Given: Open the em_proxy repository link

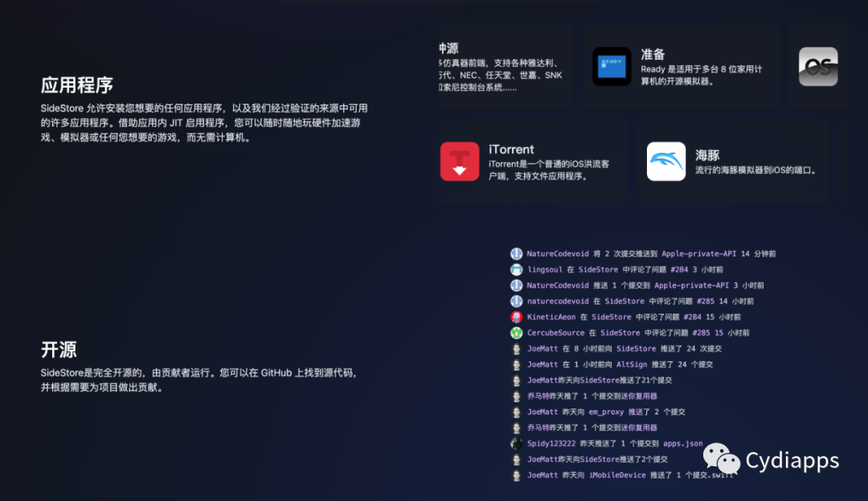Looking at the screenshot, I should (606, 412).
